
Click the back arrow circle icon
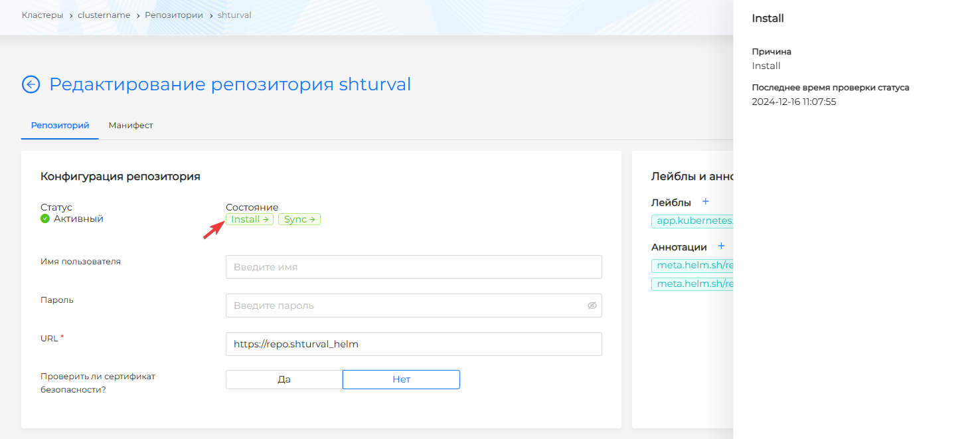click(31, 84)
